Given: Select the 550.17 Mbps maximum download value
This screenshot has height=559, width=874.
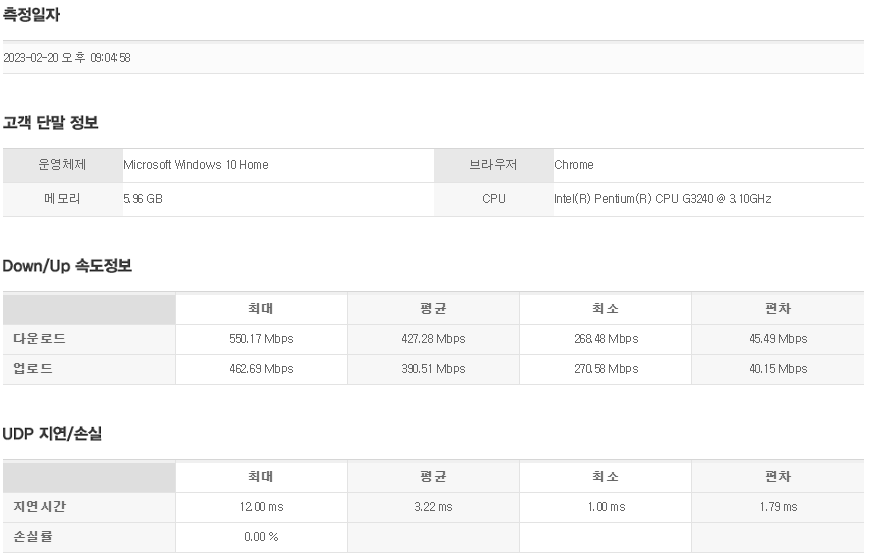Looking at the screenshot, I should point(261,339).
